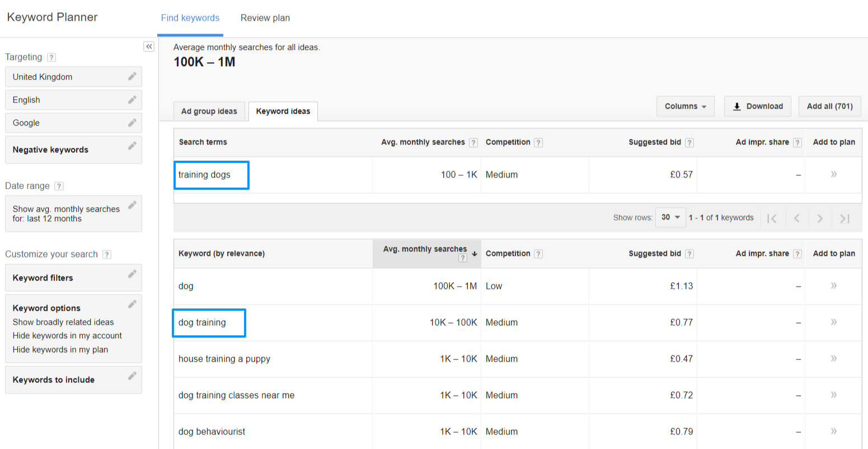Select the Hide keywords in my account option
The height and width of the screenshot is (449, 868).
(66, 335)
